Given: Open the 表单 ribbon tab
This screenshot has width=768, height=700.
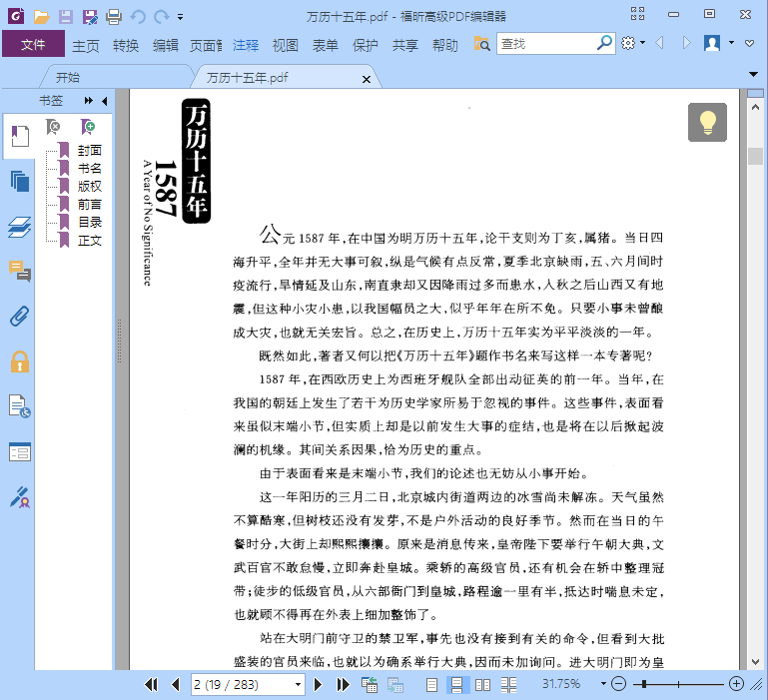Looking at the screenshot, I should 326,46.
